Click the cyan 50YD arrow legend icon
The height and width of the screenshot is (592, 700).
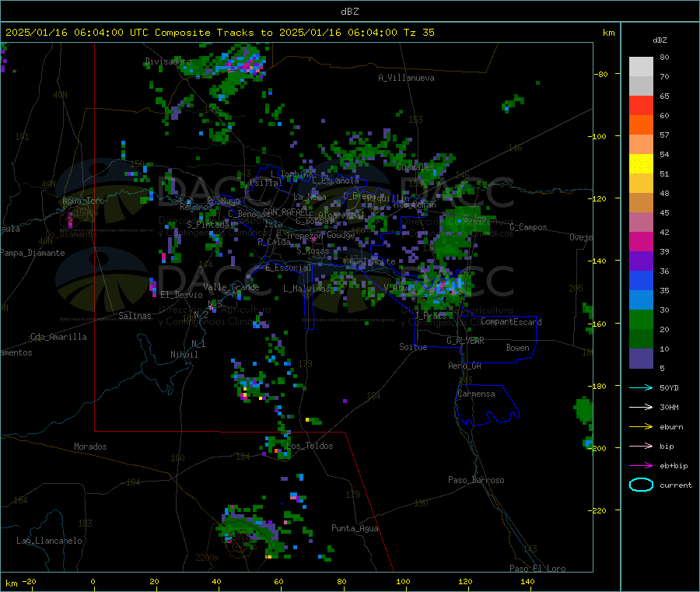[x=641, y=387]
